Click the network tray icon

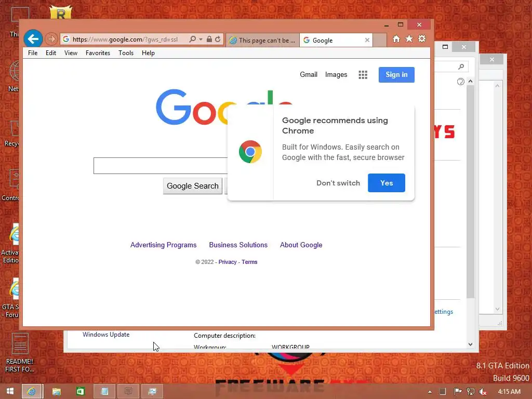[470, 392]
